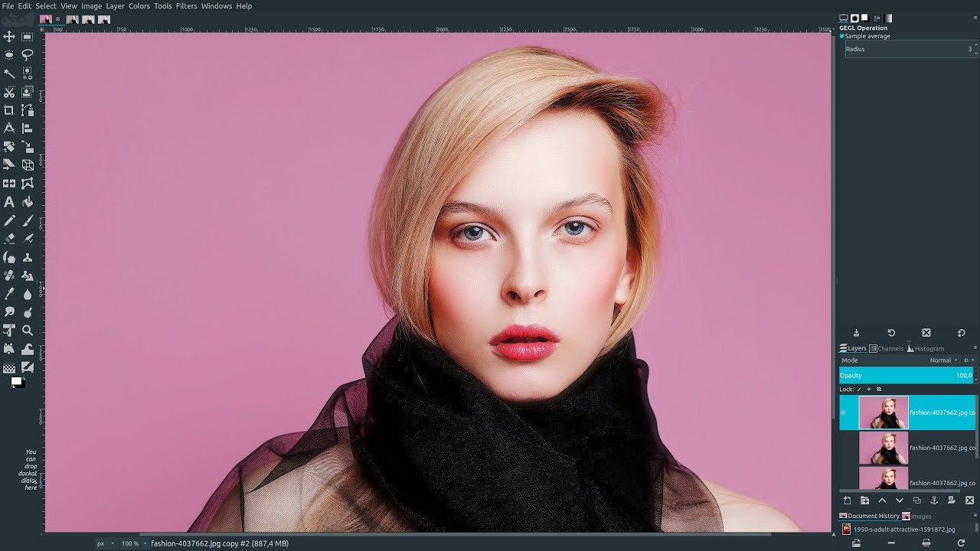Select the second fashion-4037662 layer thumbnail
This screenshot has width=980, height=551.
(884, 448)
